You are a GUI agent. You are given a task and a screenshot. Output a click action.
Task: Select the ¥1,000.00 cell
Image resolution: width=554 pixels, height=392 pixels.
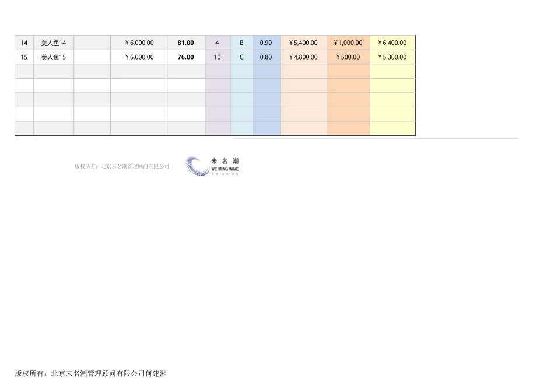point(348,42)
